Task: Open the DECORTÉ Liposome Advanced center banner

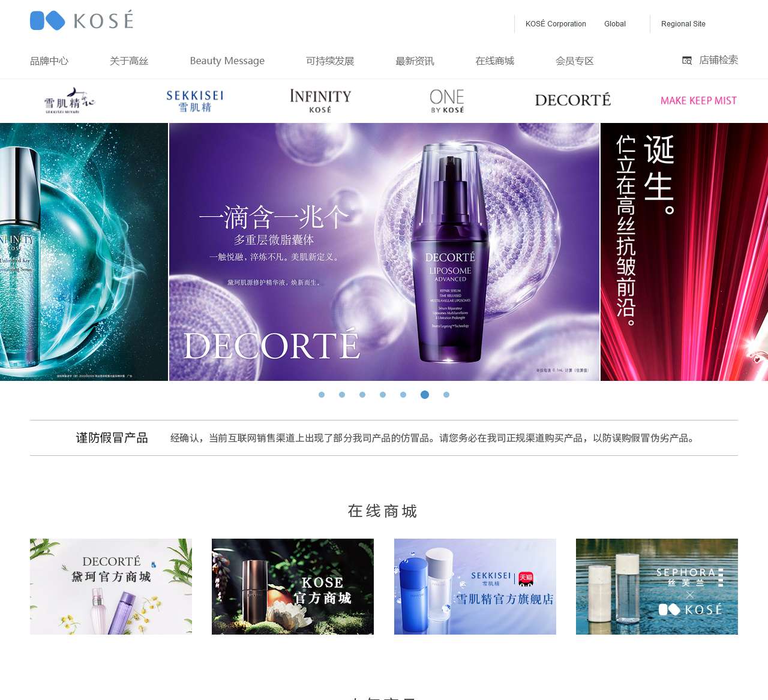Action: pyautogui.click(x=384, y=252)
